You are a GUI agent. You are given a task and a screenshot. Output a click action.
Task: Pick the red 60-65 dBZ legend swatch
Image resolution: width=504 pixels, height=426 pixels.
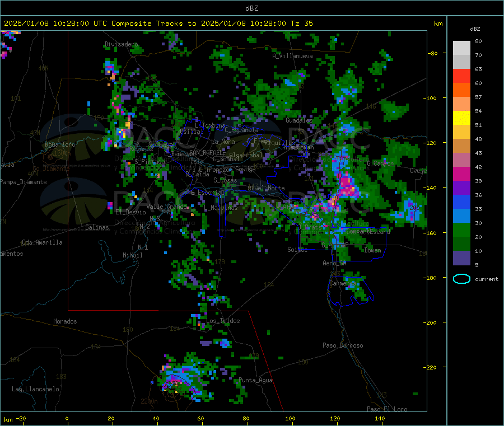(461, 76)
